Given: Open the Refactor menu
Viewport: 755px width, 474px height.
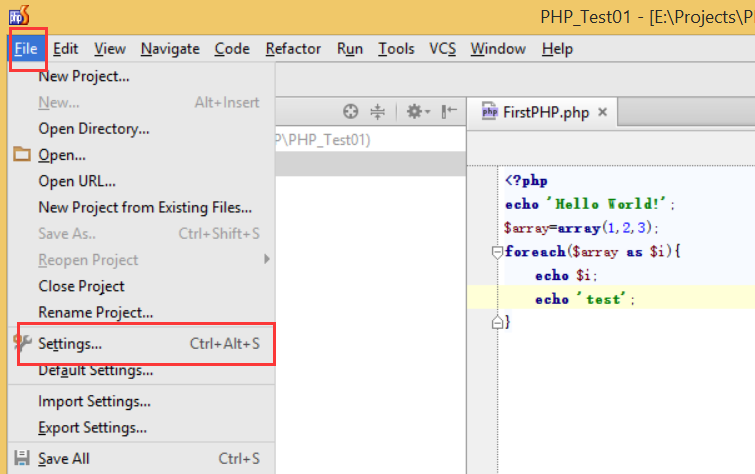Looking at the screenshot, I should click(x=293, y=48).
